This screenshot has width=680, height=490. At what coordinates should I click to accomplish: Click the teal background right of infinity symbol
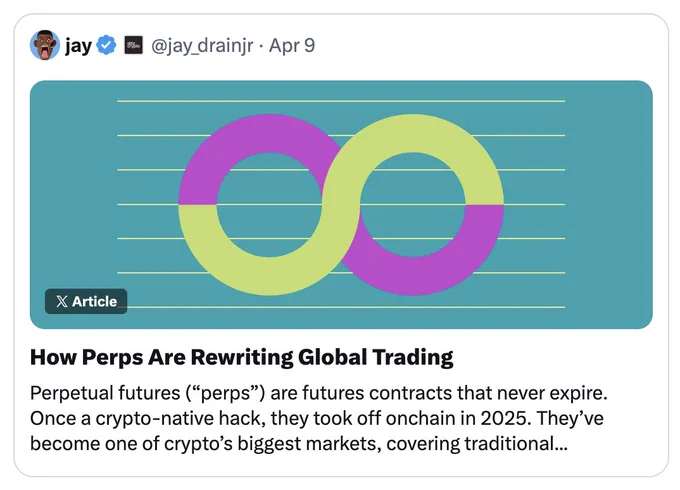click(x=607, y=205)
